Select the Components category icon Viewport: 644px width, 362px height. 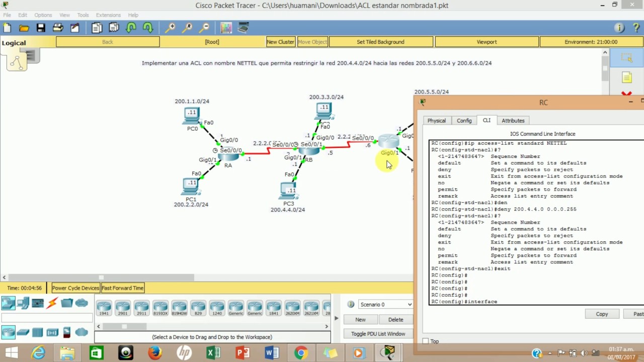[38, 303]
